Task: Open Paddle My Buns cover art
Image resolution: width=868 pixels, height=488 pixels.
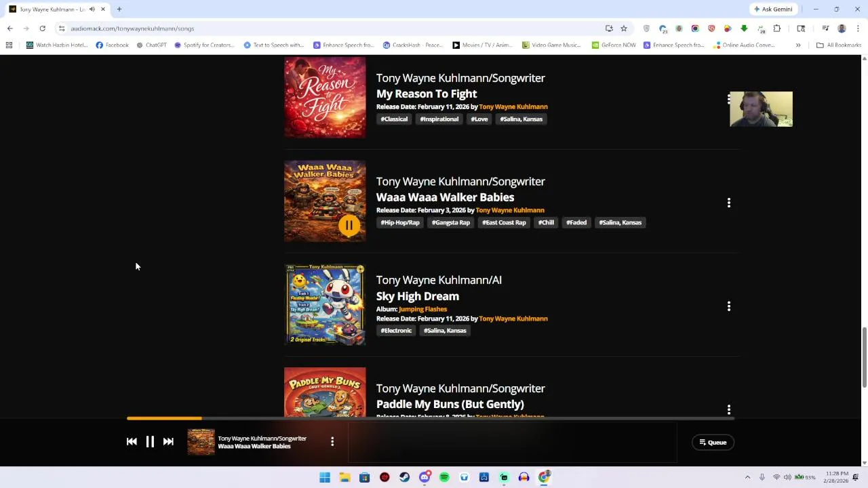Action: 325,392
